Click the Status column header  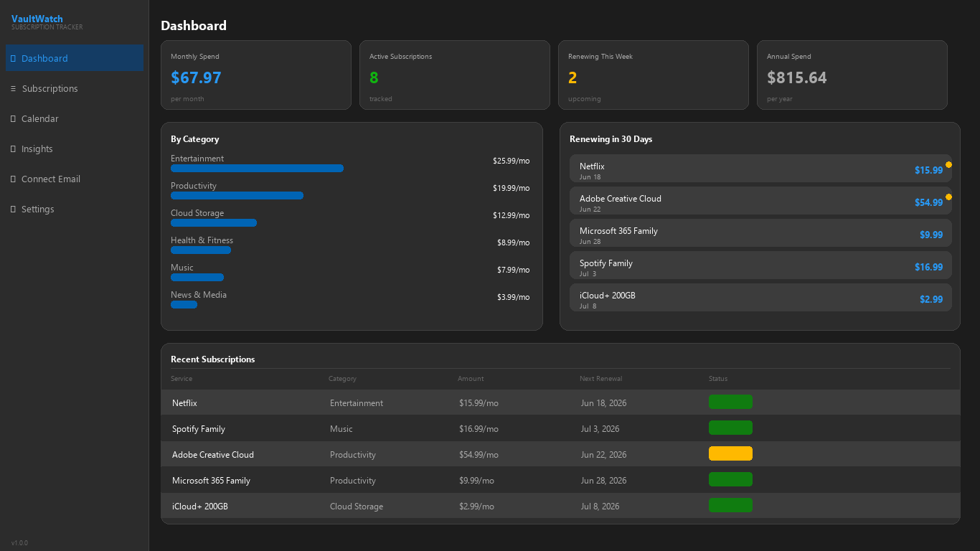tap(718, 379)
